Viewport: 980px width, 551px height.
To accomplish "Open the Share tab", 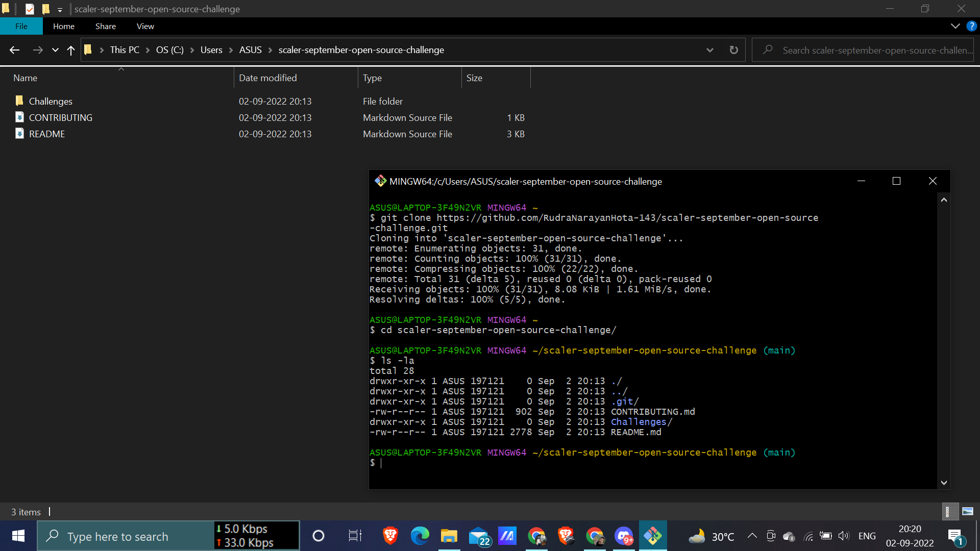I will click(105, 26).
